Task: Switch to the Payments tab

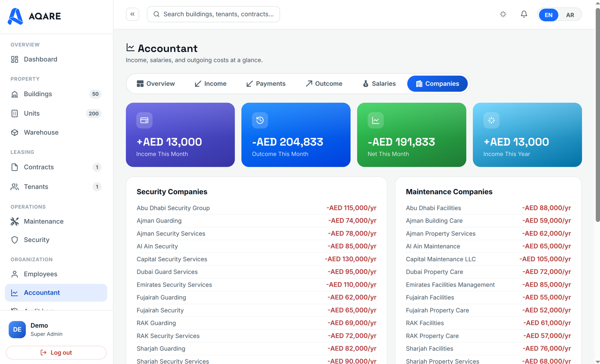Action: coord(265,84)
